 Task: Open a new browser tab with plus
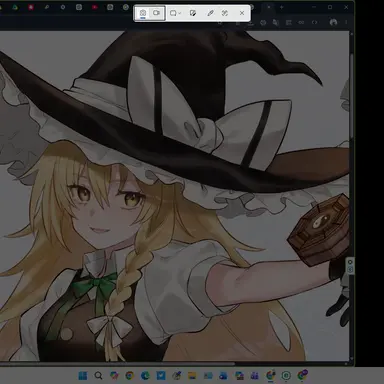pyautogui.click(x=282, y=7)
